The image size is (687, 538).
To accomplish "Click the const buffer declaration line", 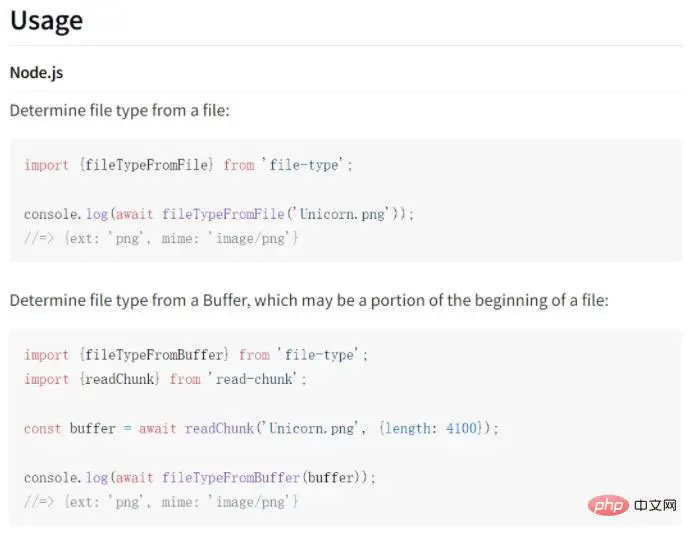I will (x=261, y=428).
